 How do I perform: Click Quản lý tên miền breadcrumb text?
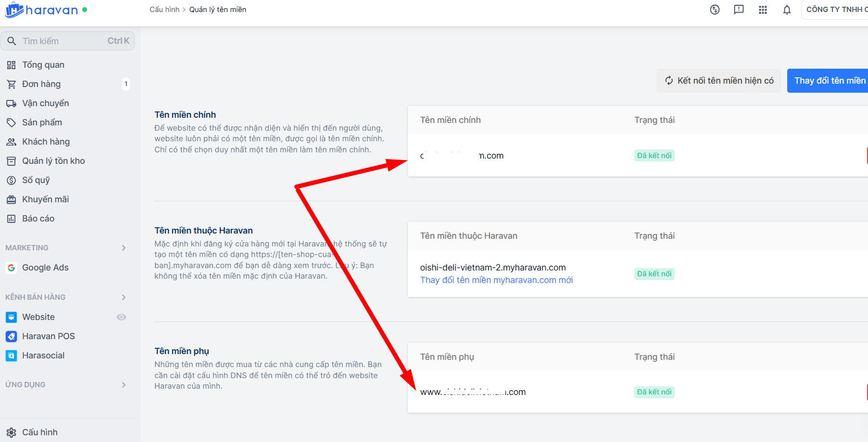coord(218,10)
